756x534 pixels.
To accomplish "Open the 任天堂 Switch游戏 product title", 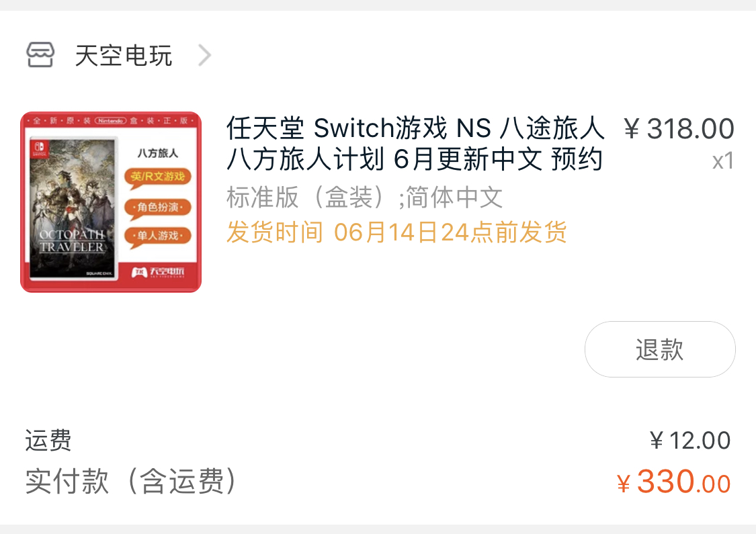I will 415,143.
